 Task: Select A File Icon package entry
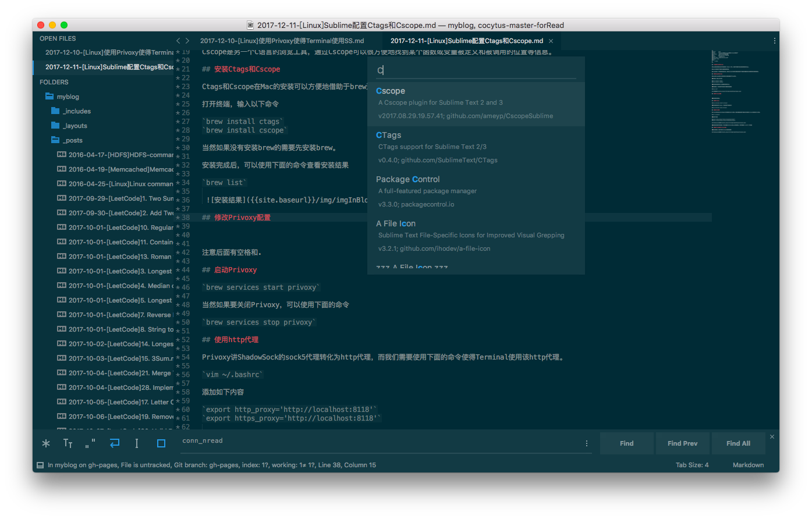pos(476,236)
